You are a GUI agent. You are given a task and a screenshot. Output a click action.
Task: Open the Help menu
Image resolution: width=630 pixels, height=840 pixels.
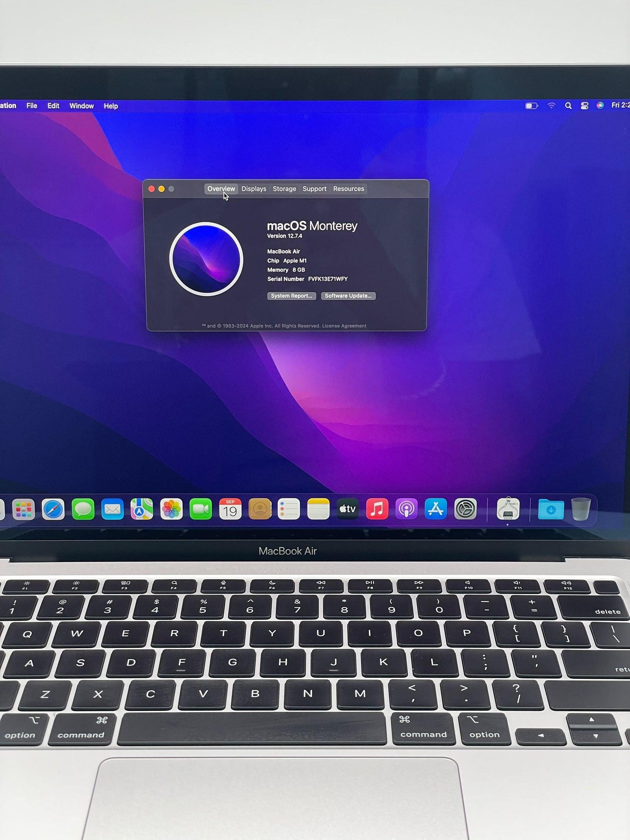111,106
